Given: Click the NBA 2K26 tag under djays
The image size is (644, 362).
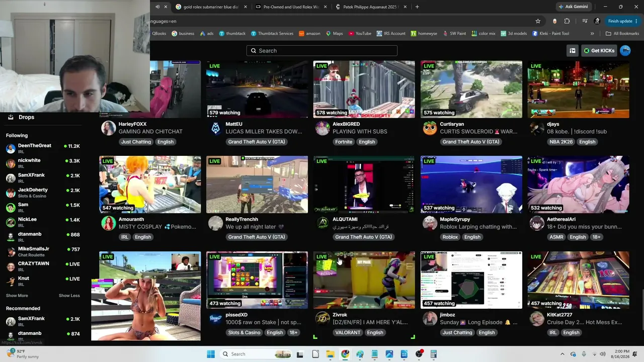Looking at the screenshot, I should [561, 142].
